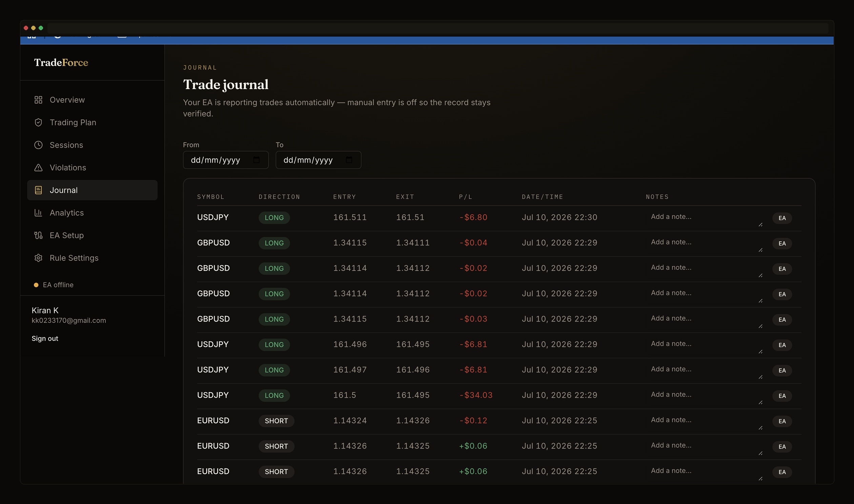This screenshot has height=504, width=854.
Task: Click the EA badge on the USDJPY 161.497 row
Action: tap(782, 371)
